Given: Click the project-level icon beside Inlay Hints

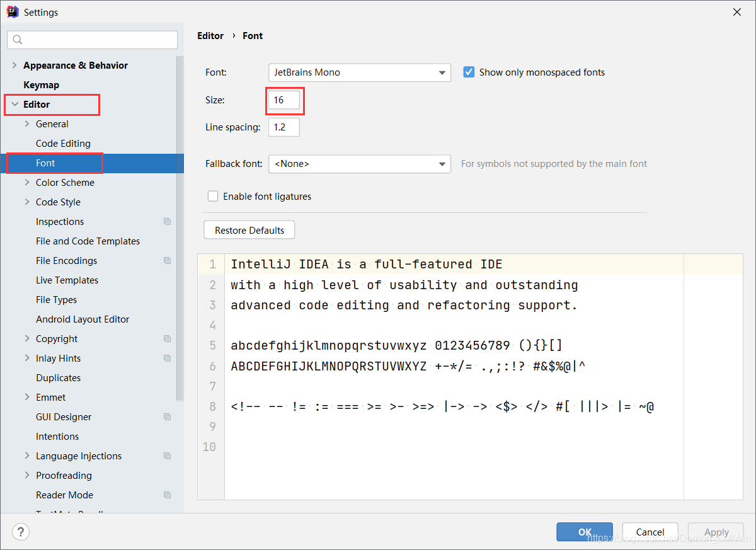Looking at the screenshot, I should [x=167, y=358].
